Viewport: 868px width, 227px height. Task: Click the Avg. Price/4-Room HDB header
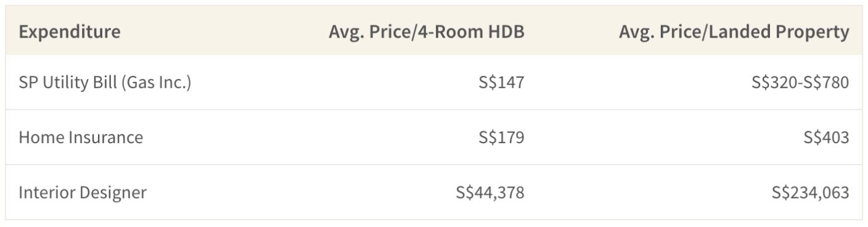(x=427, y=32)
